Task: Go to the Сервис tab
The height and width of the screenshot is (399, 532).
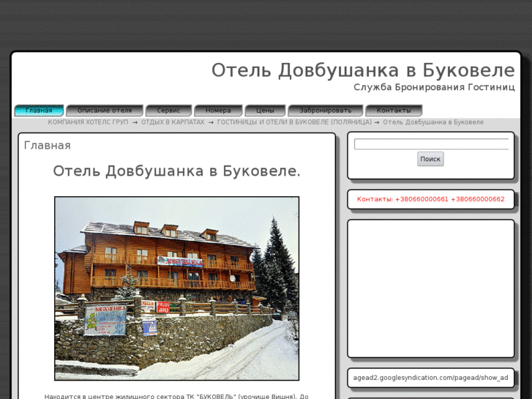Action: [x=168, y=111]
